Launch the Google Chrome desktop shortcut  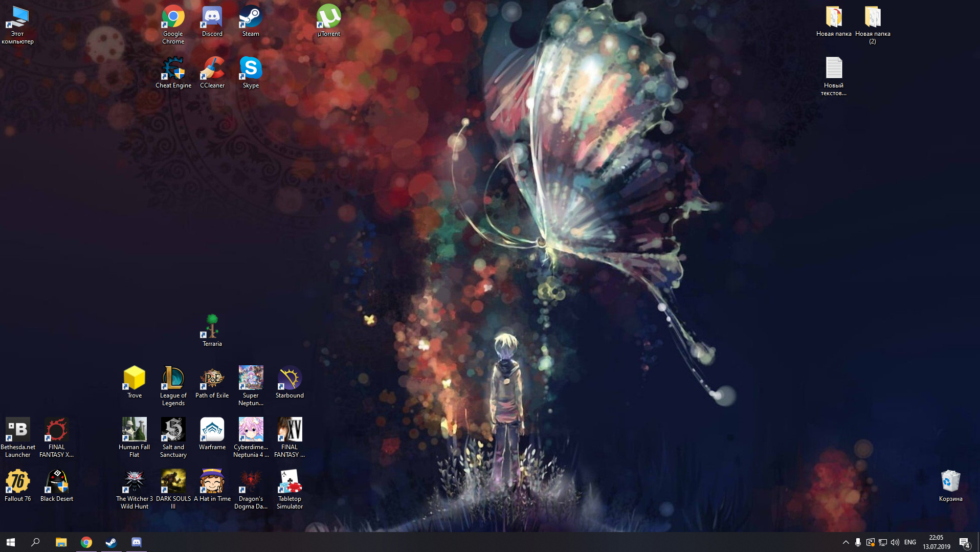coord(173,25)
